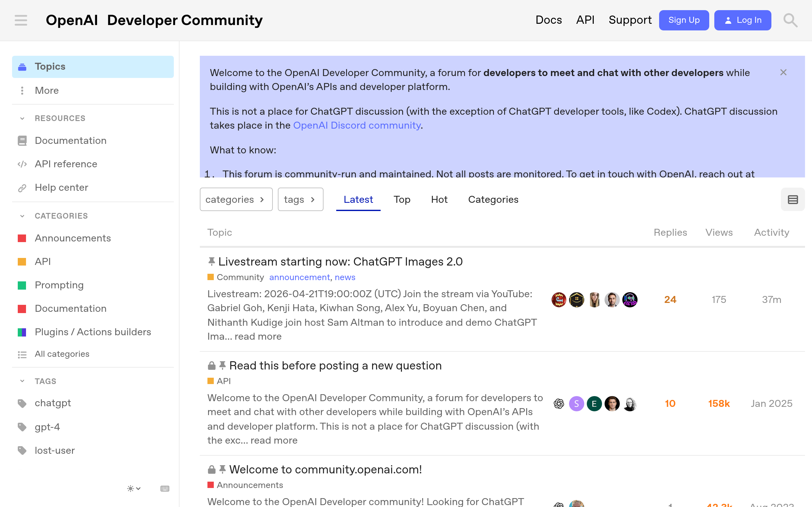
Task: Open the categories filter dropdown
Action: click(x=236, y=200)
